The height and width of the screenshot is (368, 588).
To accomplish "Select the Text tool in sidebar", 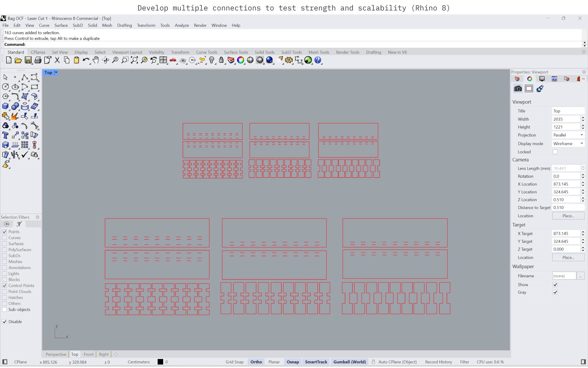I will [5, 135].
